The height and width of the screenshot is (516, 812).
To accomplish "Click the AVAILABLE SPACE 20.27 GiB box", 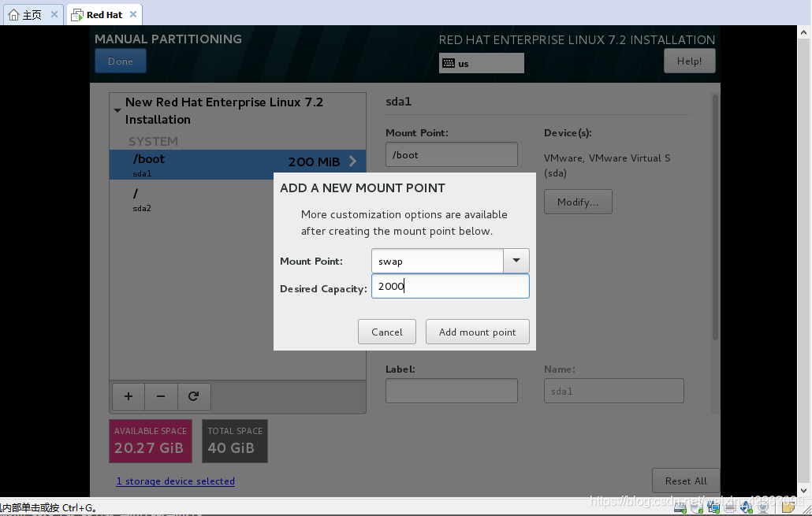I will pos(151,441).
